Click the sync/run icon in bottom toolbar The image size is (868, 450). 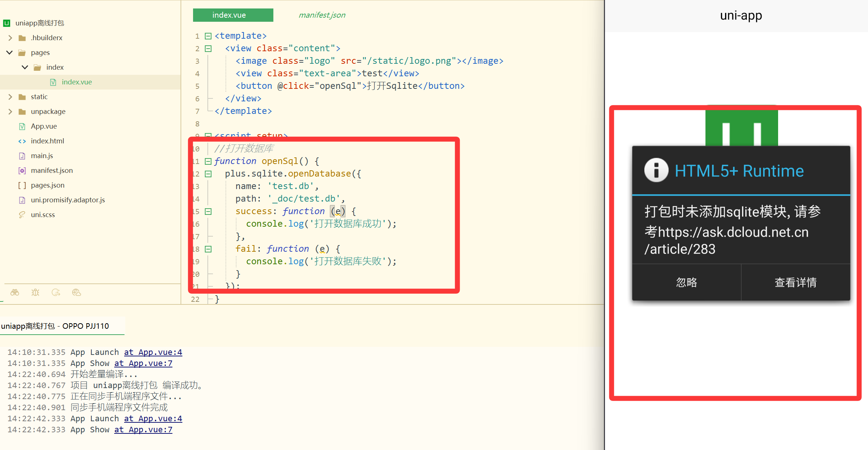56,292
